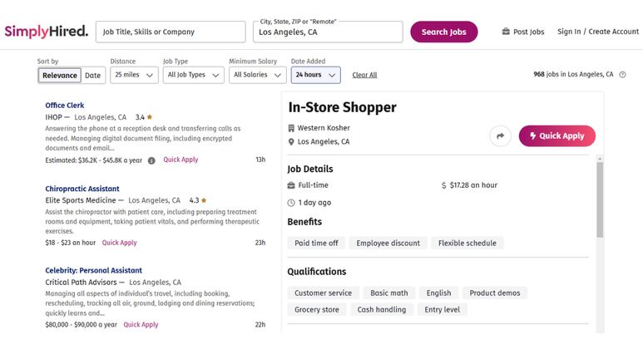Image resolution: width=643 pixels, height=364 pixels.
Task: Click the job details panel scrollbar
Action: click(x=600, y=200)
